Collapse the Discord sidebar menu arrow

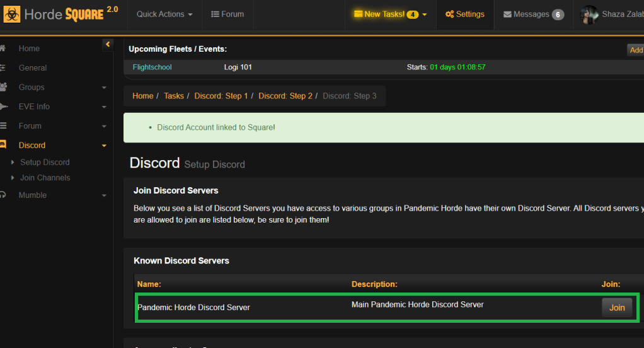pyautogui.click(x=104, y=146)
